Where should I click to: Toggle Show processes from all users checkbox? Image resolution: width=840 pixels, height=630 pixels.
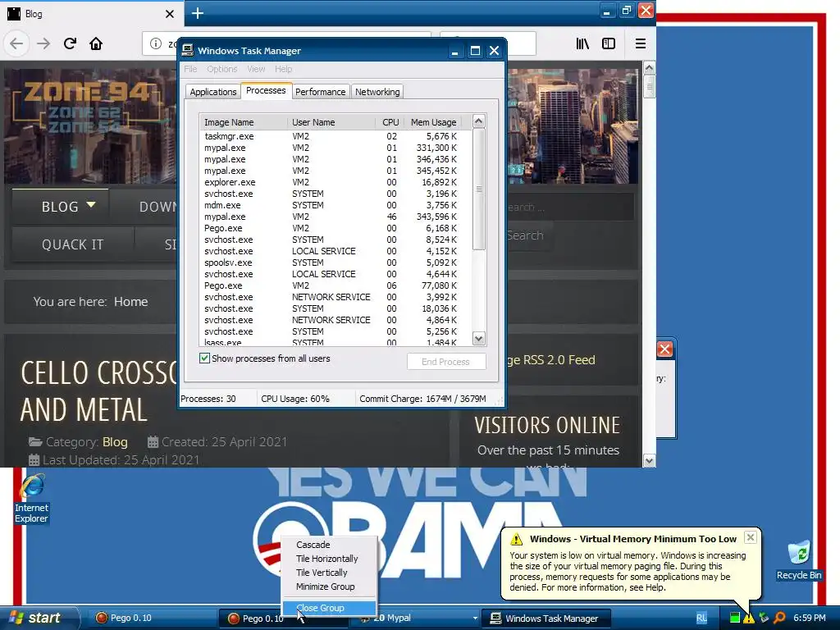204,358
